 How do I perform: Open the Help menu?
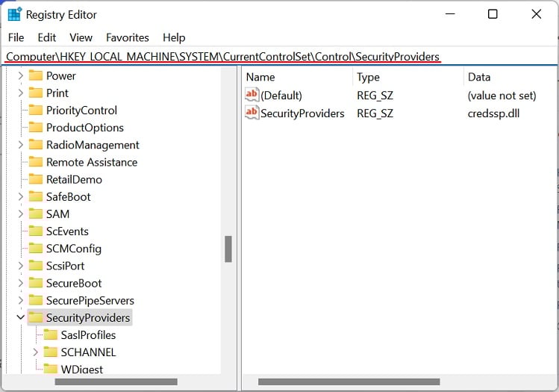click(x=174, y=37)
